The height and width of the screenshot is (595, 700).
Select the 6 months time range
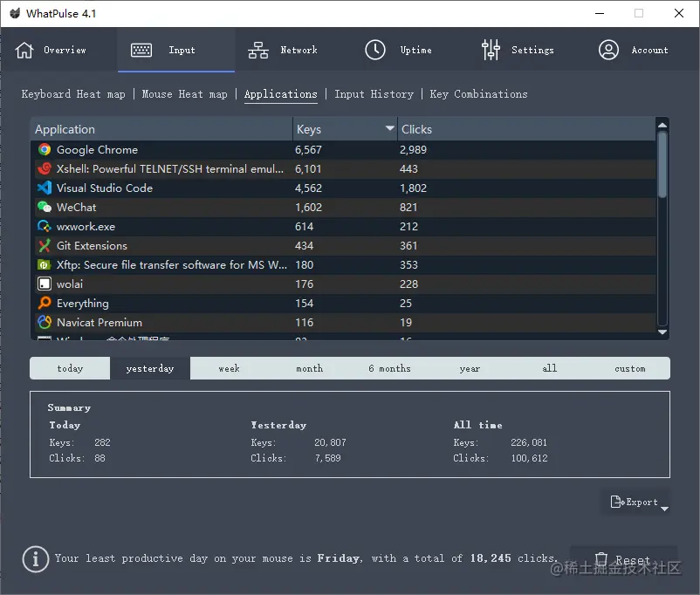[390, 368]
